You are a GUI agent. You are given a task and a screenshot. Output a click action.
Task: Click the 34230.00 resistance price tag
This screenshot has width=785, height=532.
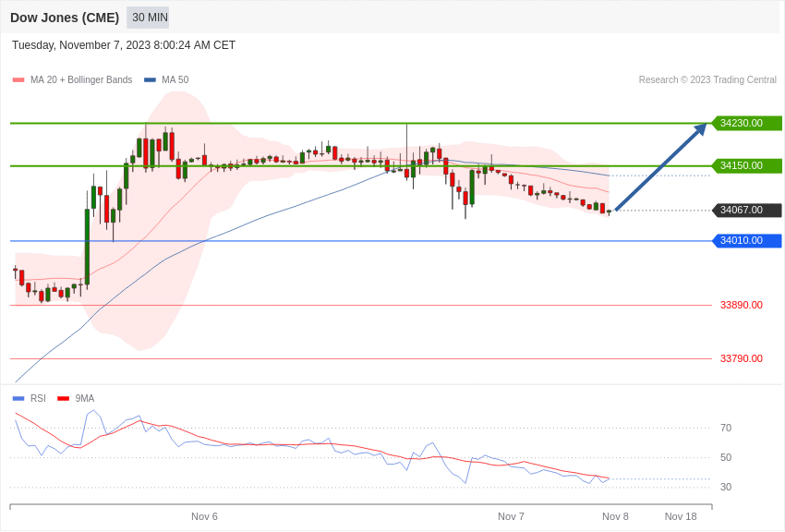pyautogui.click(x=746, y=123)
